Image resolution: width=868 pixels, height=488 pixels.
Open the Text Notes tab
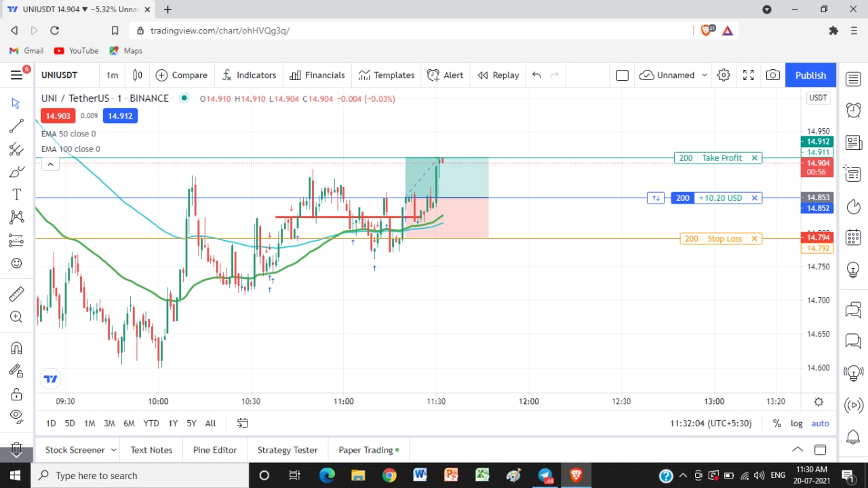point(151,449)
